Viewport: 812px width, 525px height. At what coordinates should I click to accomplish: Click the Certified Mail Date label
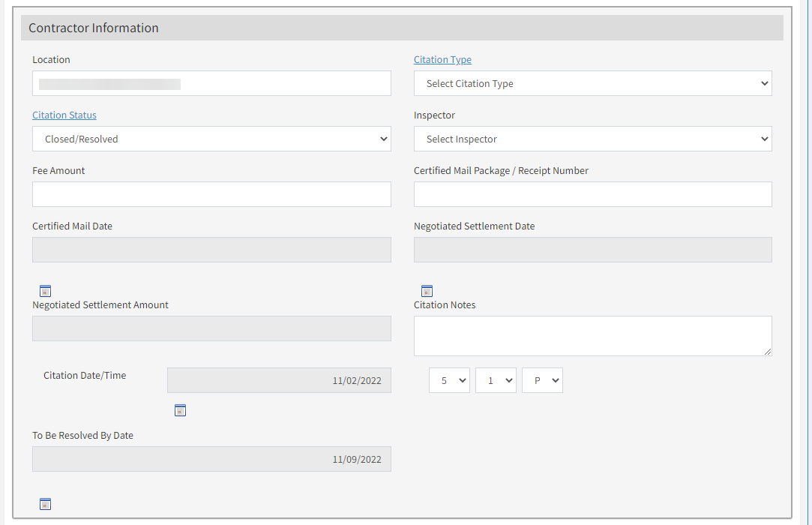click(x=72, y=226)
